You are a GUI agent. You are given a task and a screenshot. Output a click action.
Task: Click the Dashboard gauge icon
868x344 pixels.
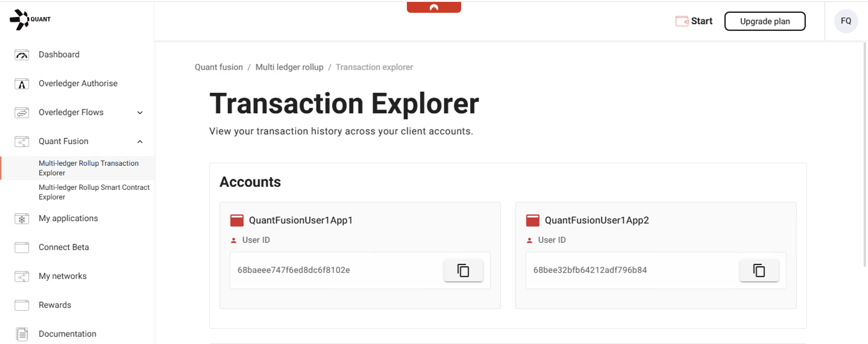(x=22, y=55)
